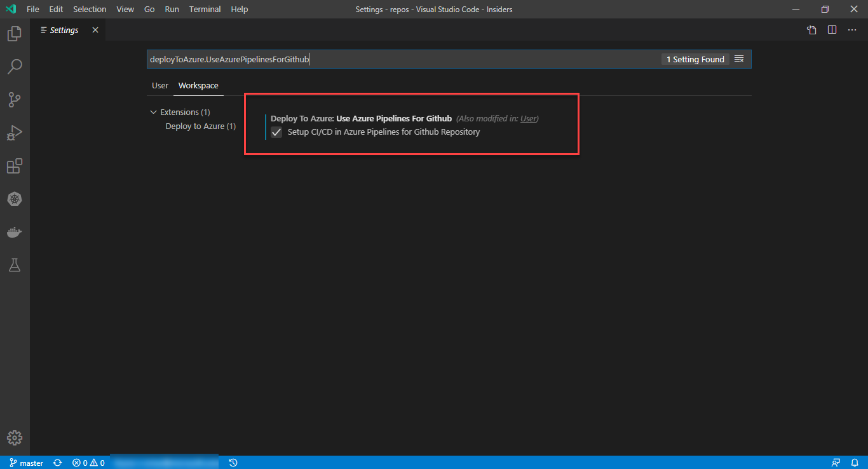Uncheck Setup CI/CD in Azure Pipelines
Screen dimensions: 868x469
pyautogui.click(x=276, y=132)
